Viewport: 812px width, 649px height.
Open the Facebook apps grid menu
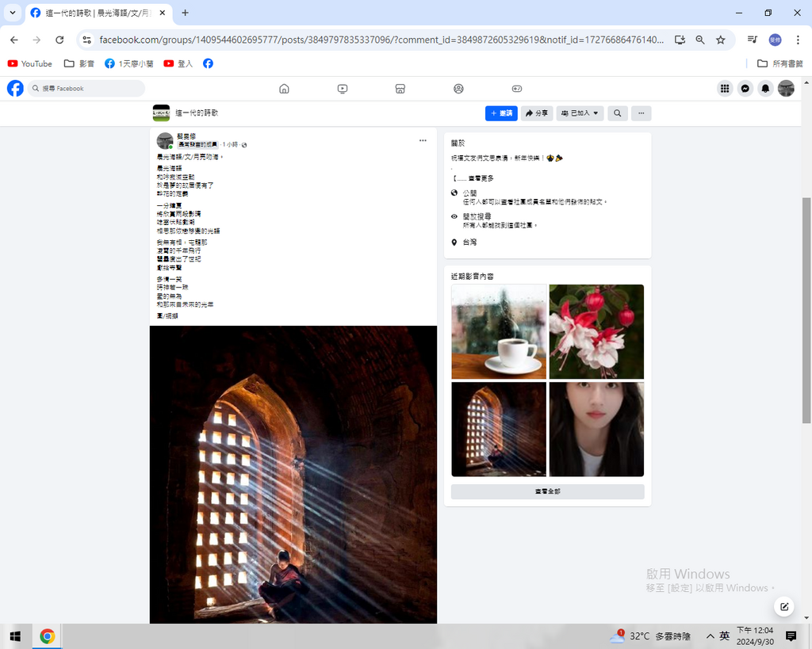click(x=724, y=89)
